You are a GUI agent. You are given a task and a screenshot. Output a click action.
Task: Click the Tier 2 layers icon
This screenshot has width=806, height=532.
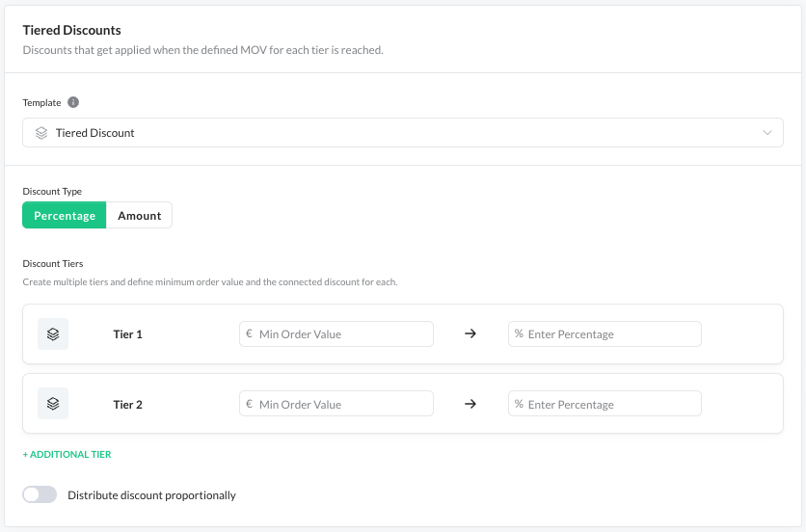tap(53, 404)
